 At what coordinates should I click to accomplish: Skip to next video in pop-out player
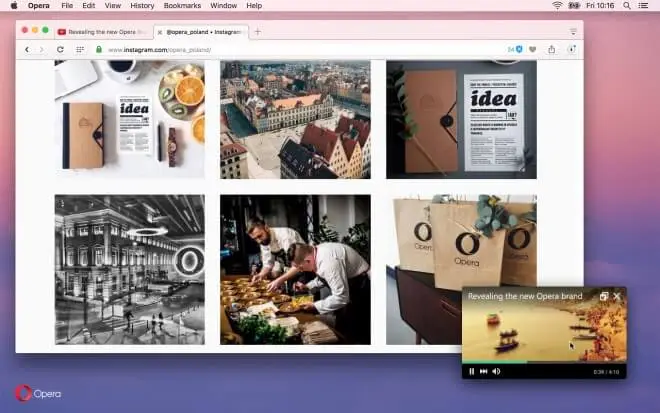tap(484, 371)
